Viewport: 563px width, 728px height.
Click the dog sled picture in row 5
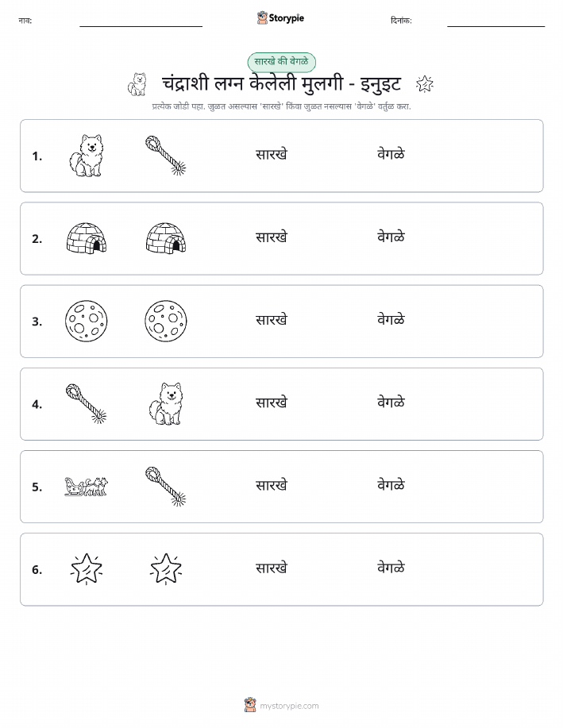tap(86, 487)
